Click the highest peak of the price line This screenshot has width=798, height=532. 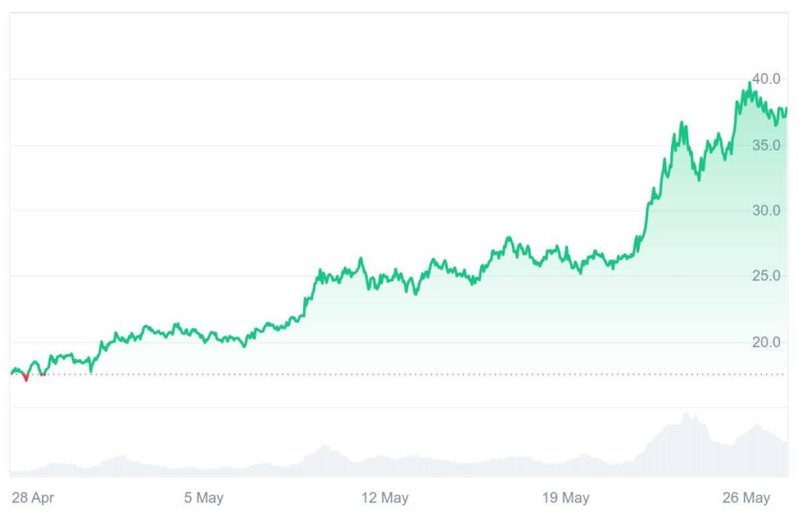coord(750,83)
